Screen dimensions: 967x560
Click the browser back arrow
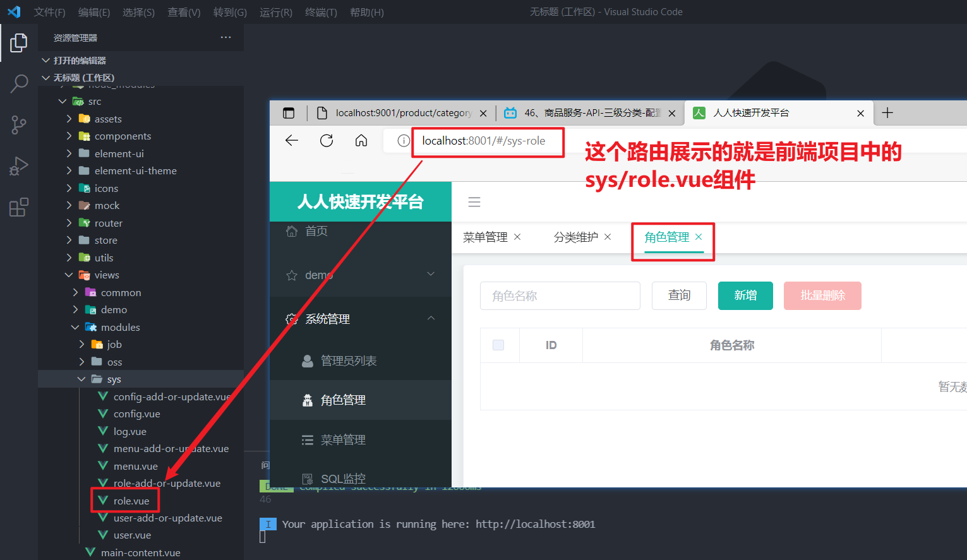[292, 141]
